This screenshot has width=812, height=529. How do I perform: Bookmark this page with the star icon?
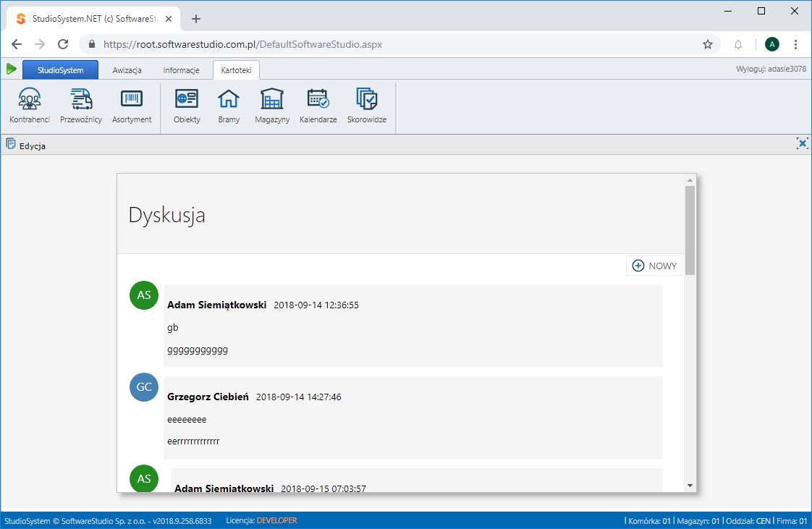tap(707, 45)
